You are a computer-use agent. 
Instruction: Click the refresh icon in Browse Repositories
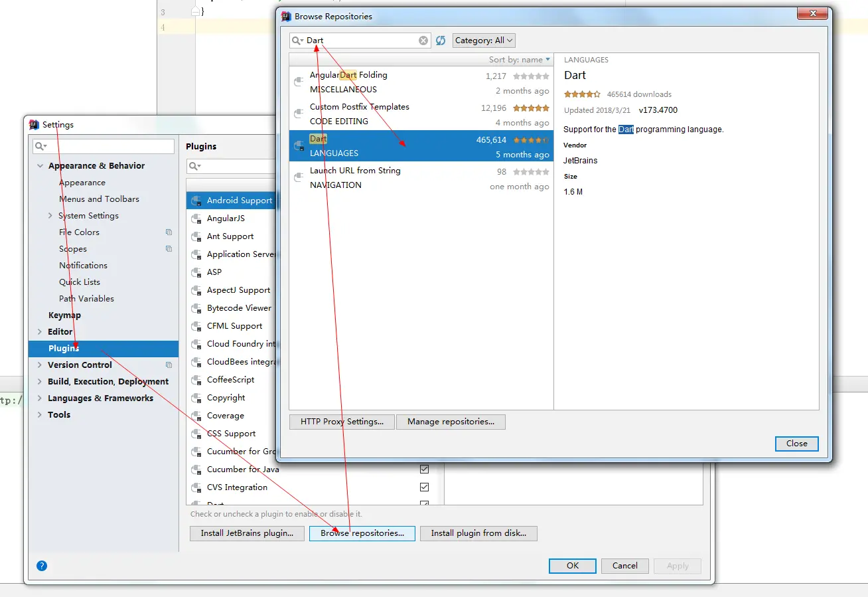point(441,41)
